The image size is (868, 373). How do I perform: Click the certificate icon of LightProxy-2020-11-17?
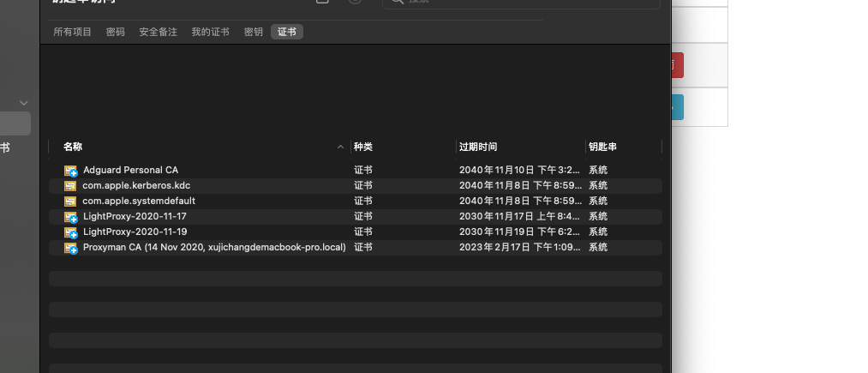(x=70, y=217)
